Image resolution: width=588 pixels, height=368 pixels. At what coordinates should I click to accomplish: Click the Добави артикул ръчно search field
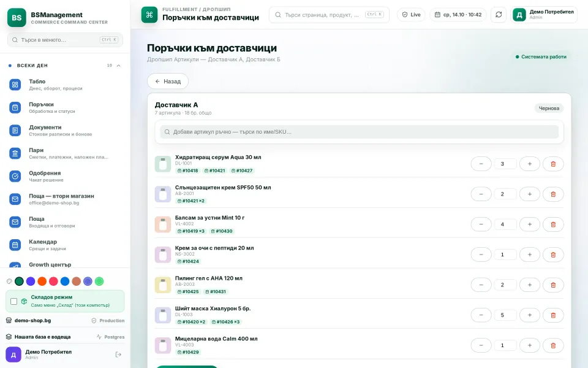[x=360, y=132]
